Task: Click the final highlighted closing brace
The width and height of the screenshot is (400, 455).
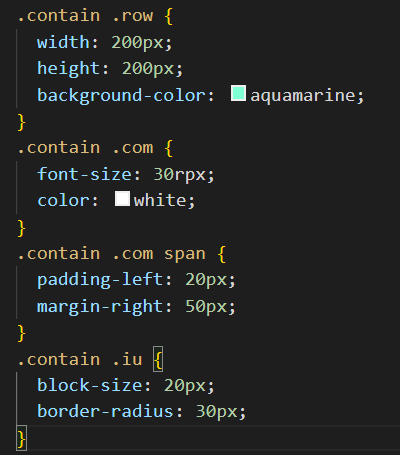Action: click(x=21, y=438)
